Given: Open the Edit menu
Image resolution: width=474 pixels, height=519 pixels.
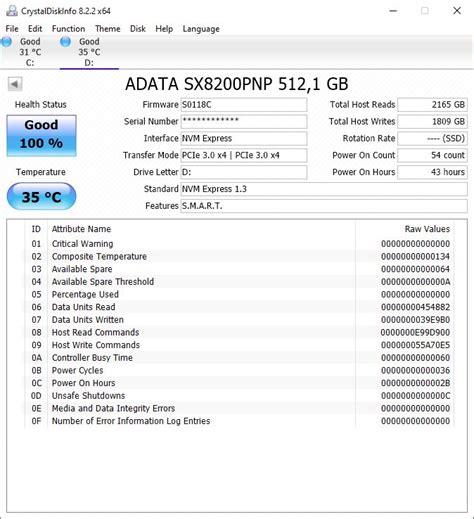Looking at the screenshot, I should click(x=35, y=29).
